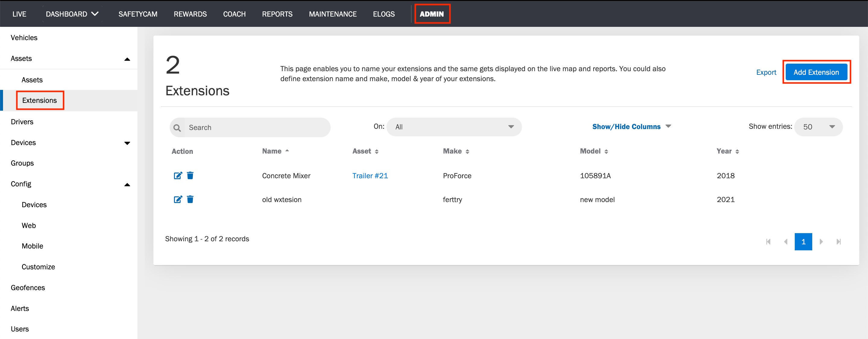Select Extensions in sidebar

click(x=39, y=100)
